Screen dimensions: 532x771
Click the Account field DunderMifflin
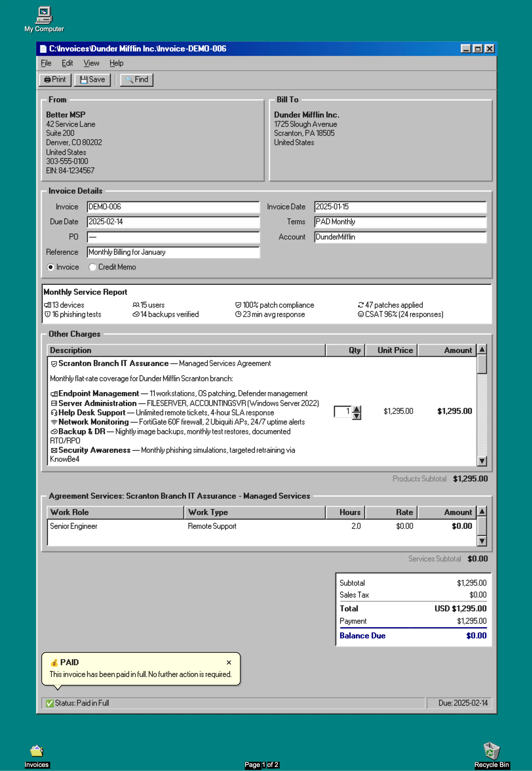click(400, 237)
